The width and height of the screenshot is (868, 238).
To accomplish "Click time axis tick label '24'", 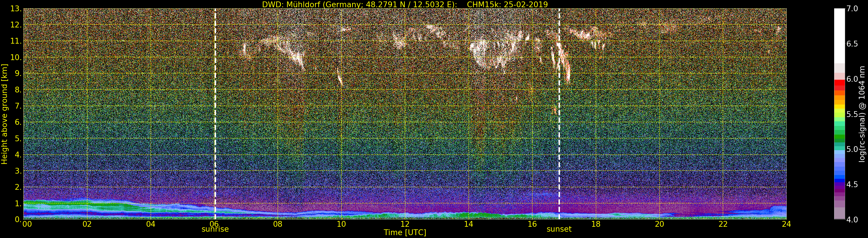I will pos(786,224).
